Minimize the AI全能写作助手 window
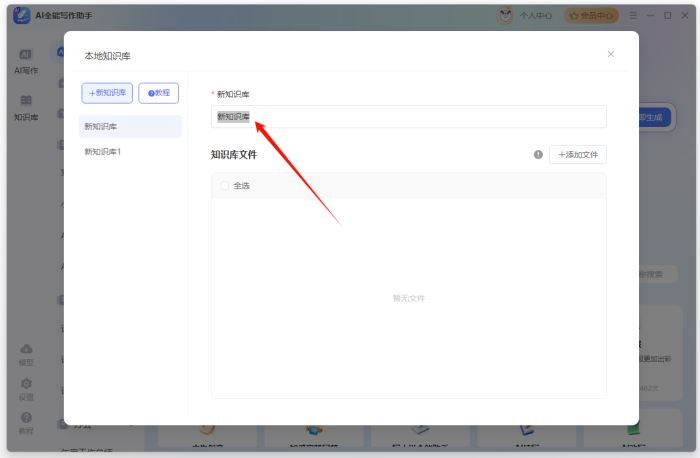The image size is (700, 458). coord(650,15)
